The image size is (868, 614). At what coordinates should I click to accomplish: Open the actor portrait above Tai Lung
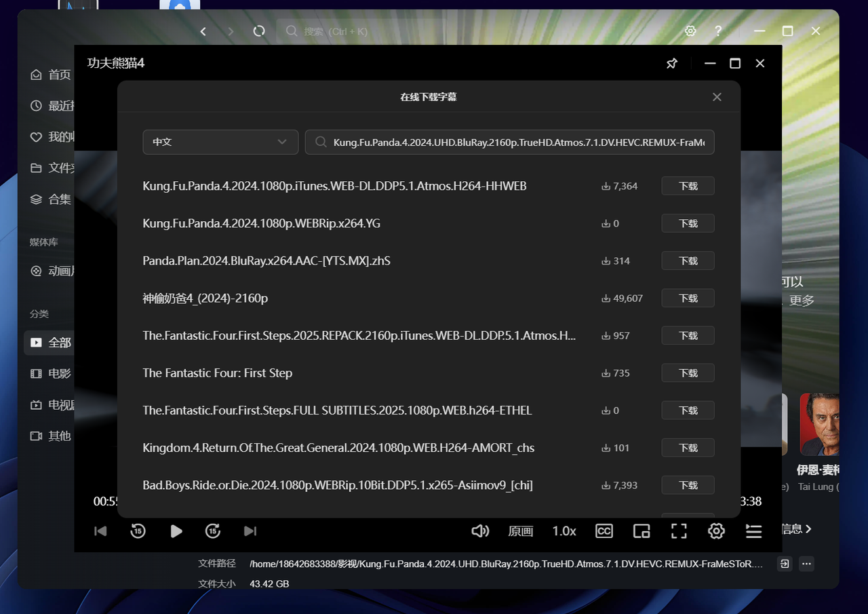[819, 424]
